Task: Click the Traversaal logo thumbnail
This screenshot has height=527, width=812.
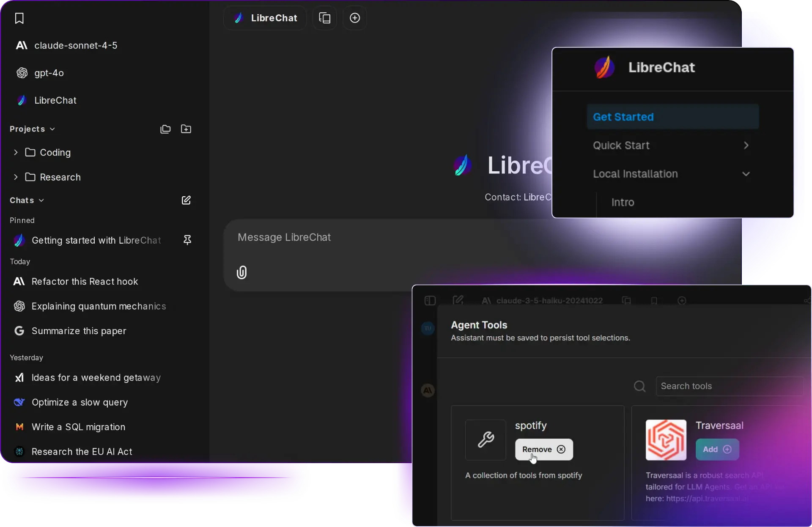Action: coord(666,440)
